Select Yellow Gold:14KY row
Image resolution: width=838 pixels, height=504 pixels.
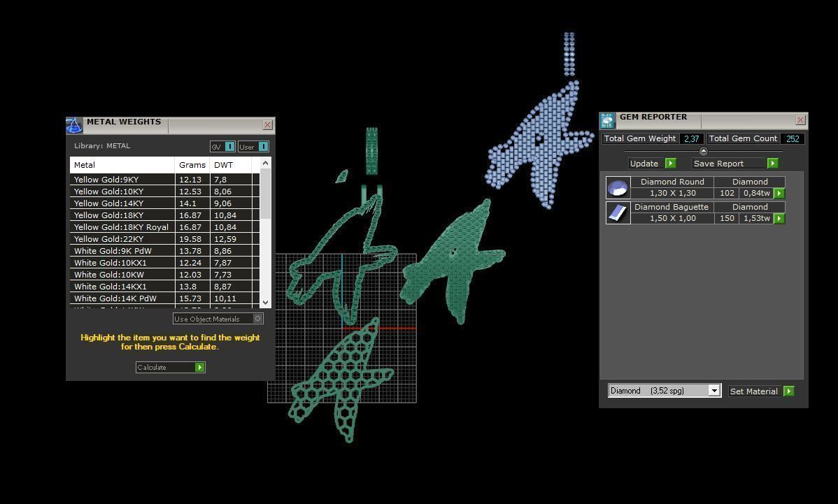pos(164,203)
